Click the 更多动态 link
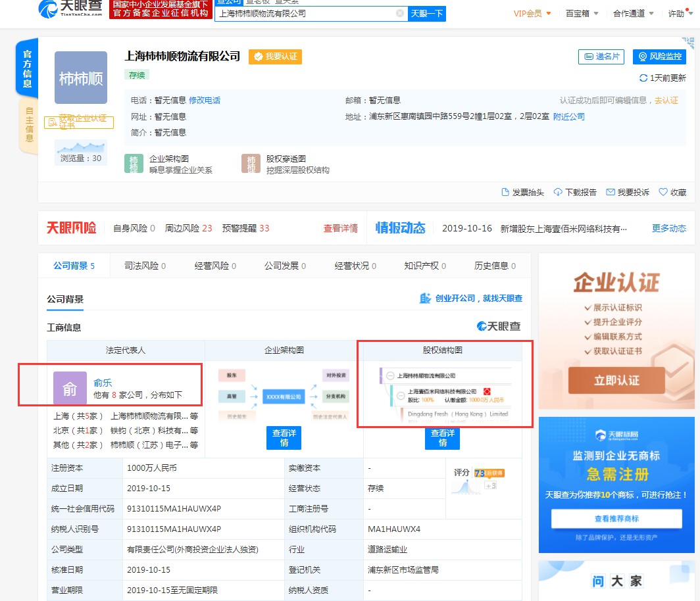Viewport: 700px width, 601px height. pyautogui.click(x=668, y=228)
